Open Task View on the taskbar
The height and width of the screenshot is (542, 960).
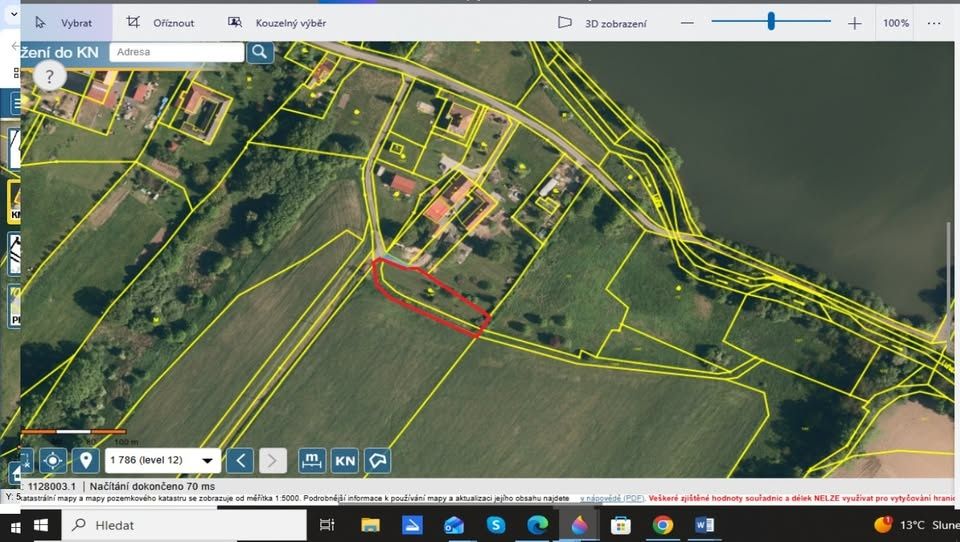pos(328,525)
